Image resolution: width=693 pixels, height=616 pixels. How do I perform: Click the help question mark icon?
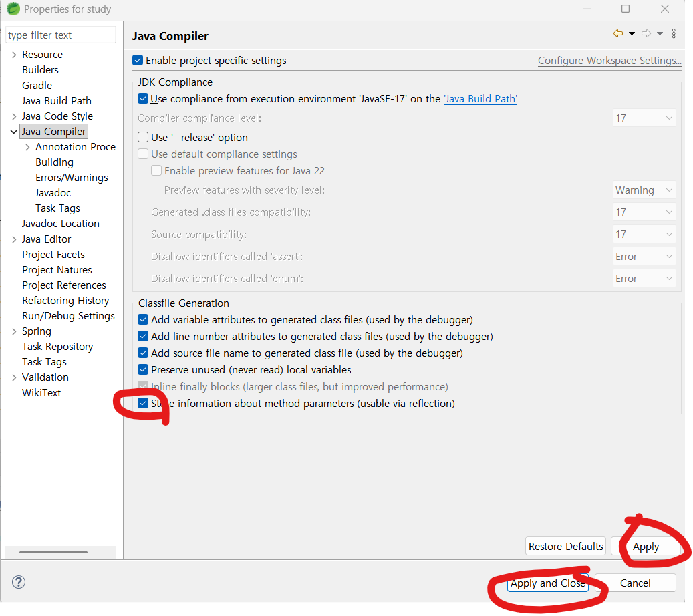(19, 582)
